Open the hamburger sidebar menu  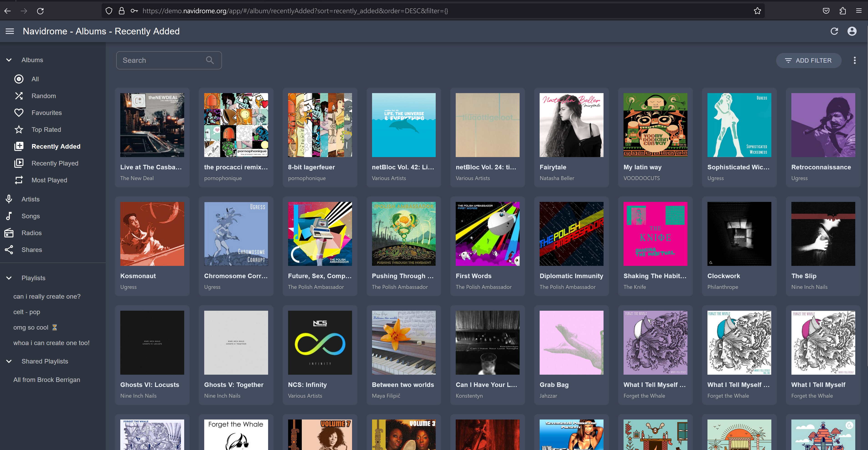10,31
